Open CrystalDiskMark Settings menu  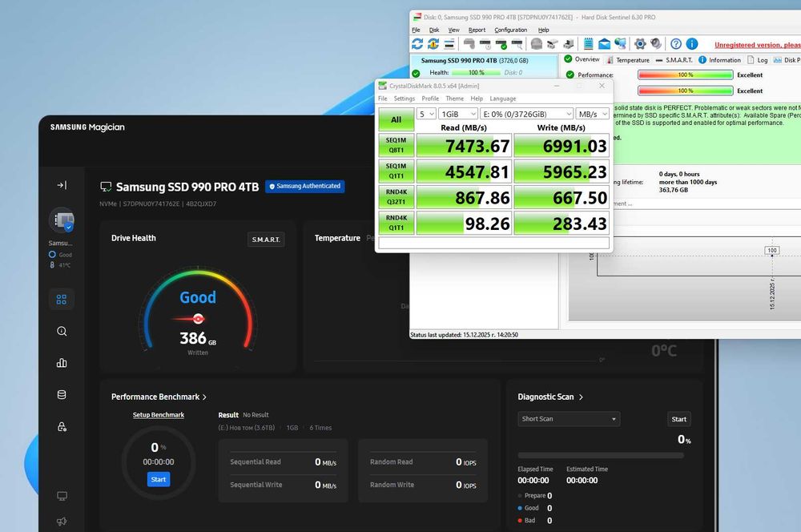coord(404,99)
